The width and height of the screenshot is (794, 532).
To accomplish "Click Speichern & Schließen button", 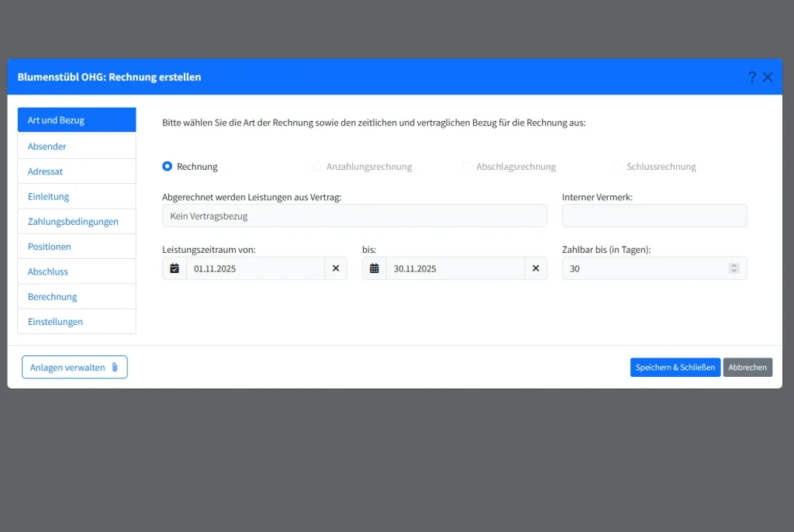I will click(675, 368).
